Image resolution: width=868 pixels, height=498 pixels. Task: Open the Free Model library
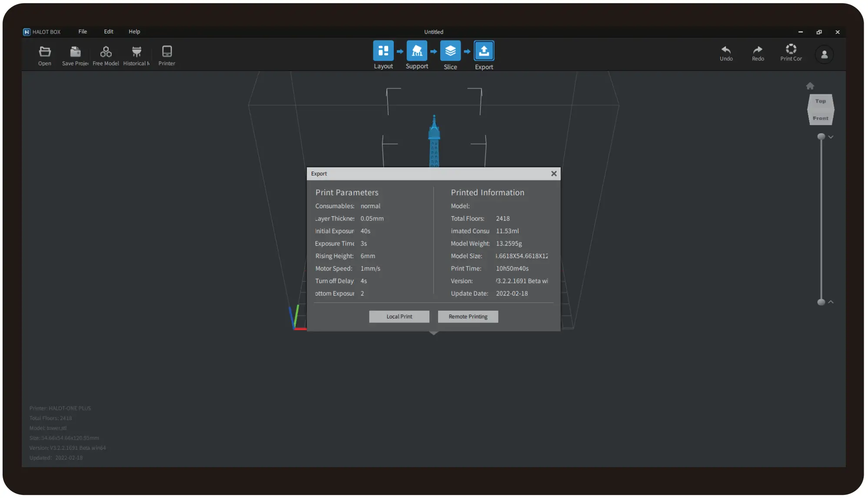tap(106, 55)
